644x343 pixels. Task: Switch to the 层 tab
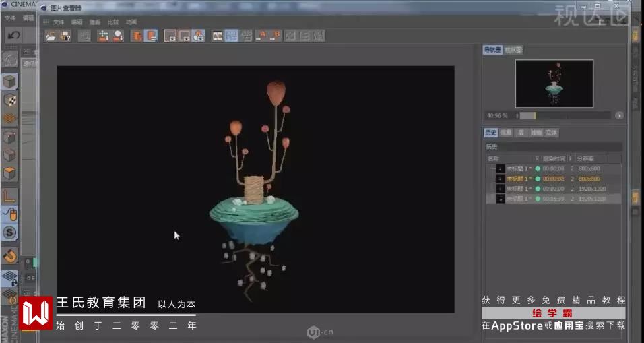click(521, 133)
